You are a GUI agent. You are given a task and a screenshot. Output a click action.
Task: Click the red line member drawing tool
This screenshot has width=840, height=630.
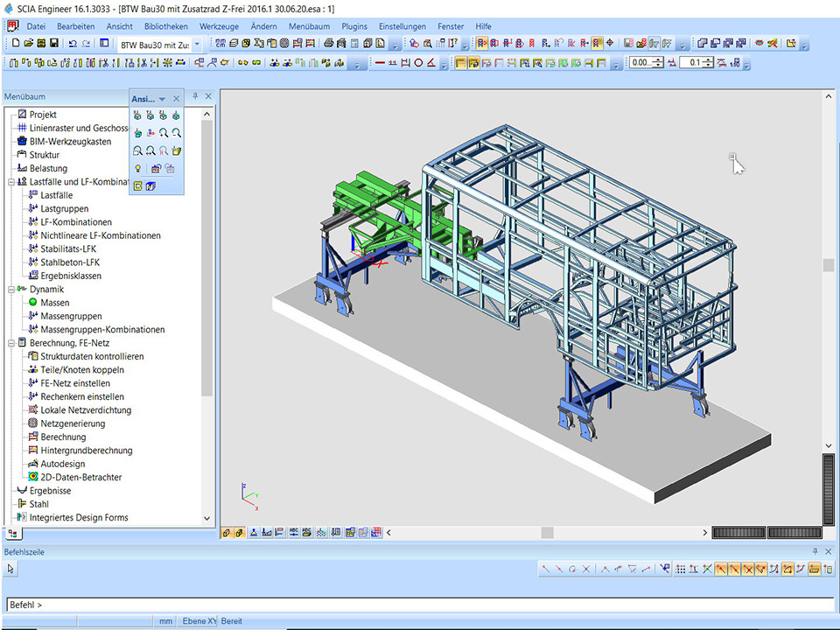(x=380, y=63)
